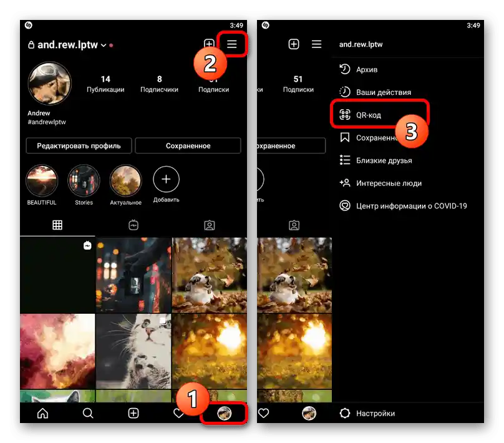
Task: Click settings gear icon beside Настройки
Action: pyautogui.click(x=345, y=413)
